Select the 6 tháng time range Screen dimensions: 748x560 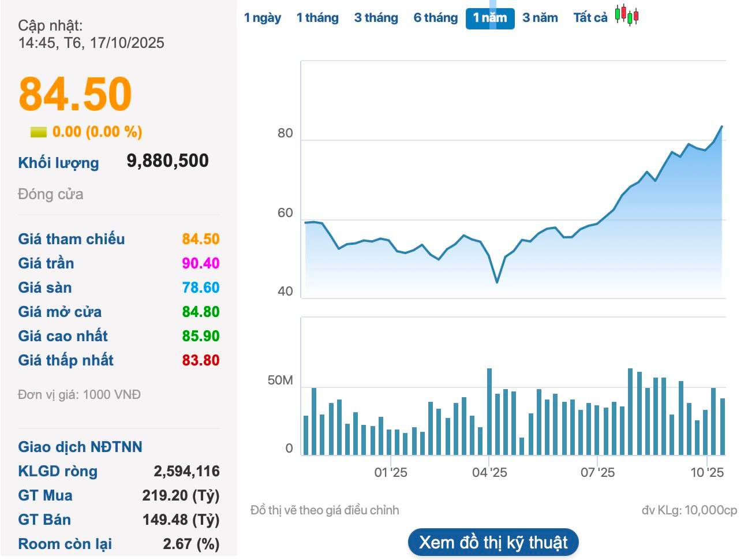click(436, 17)
